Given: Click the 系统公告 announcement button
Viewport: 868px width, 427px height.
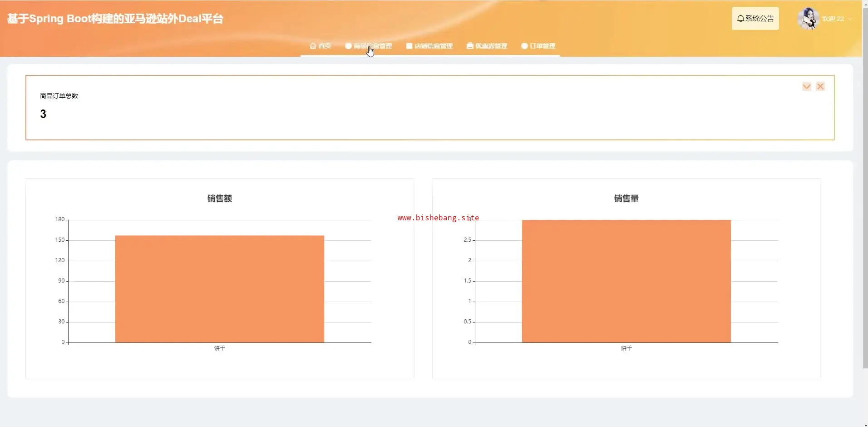Looking at the screenshot, I should 755,19.
